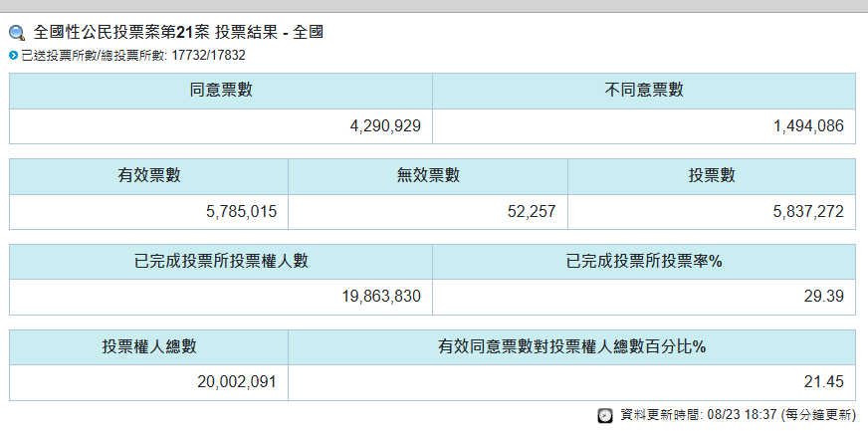This screenshot has height=431, width=868.
Task: Click the 不同意票數 column header
Action: tap(644, 91)
